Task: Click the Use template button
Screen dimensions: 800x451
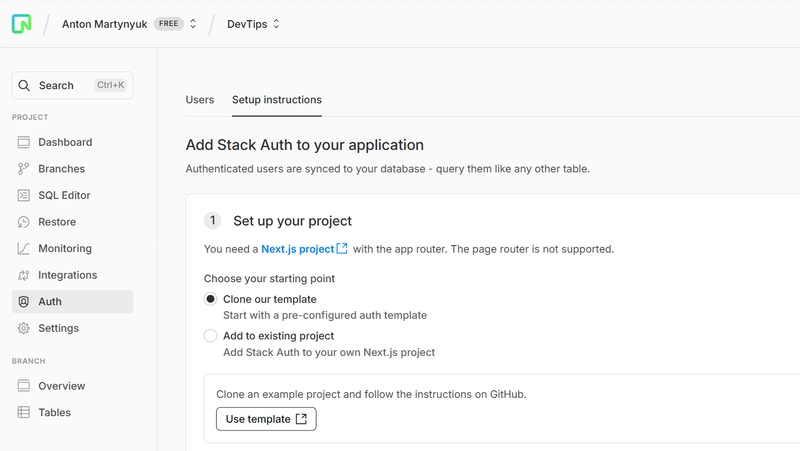Action: pos(266,419)
